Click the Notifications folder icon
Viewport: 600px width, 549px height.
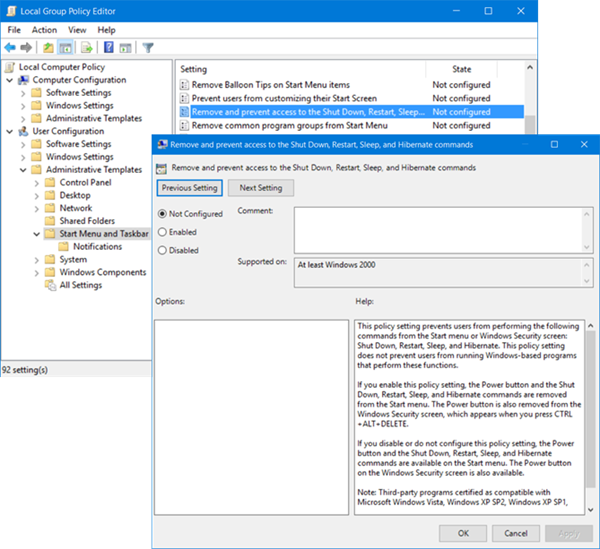64,247
